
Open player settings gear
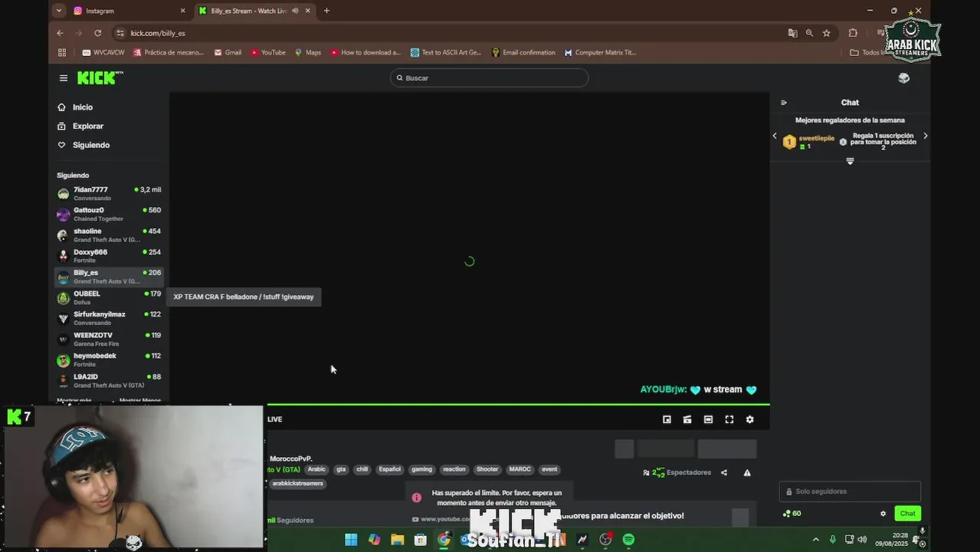(749, 419)
